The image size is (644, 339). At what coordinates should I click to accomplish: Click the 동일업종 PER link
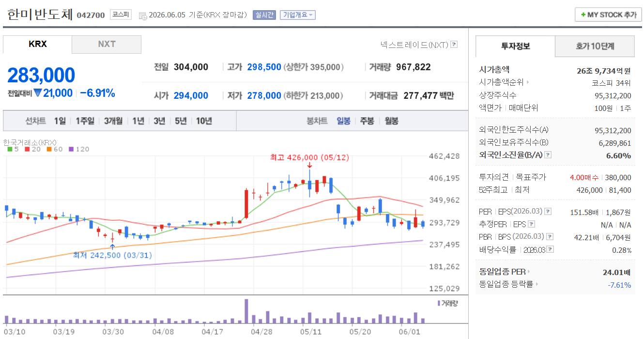(502, 272)
